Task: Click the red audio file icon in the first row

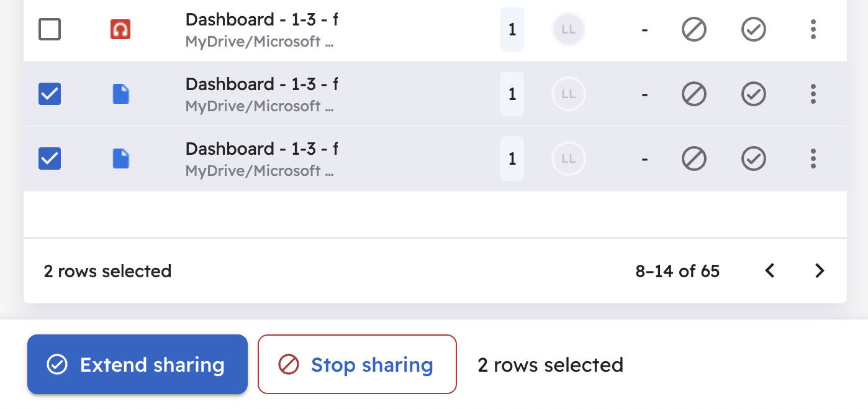Action: tap(120, 29)
